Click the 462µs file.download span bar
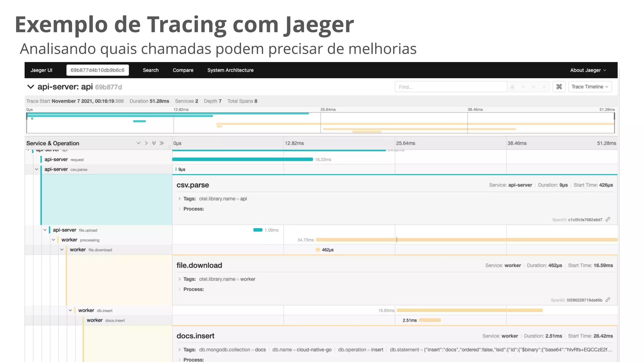 (318, 250)
